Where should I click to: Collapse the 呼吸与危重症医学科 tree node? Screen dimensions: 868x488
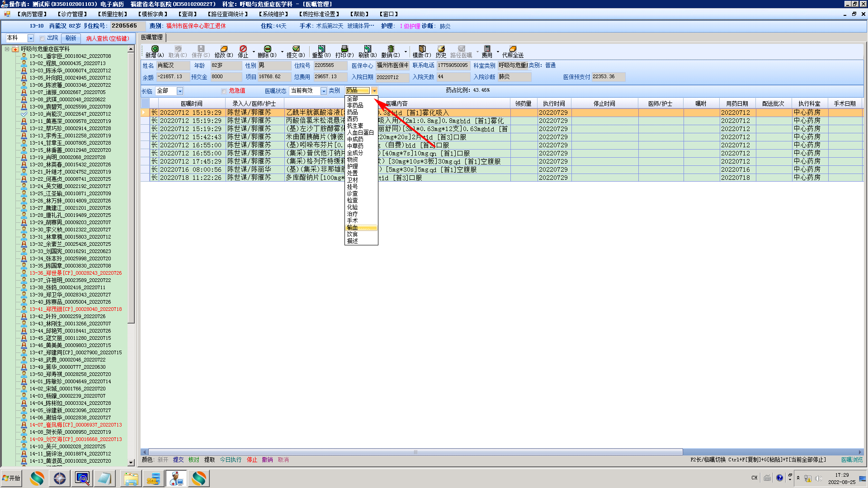point(7,49)
